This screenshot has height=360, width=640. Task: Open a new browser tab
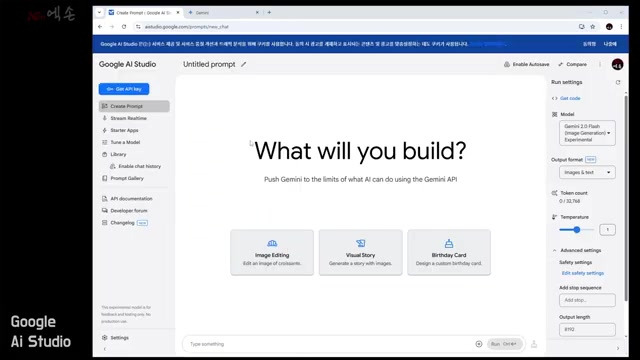click(269, 13)
